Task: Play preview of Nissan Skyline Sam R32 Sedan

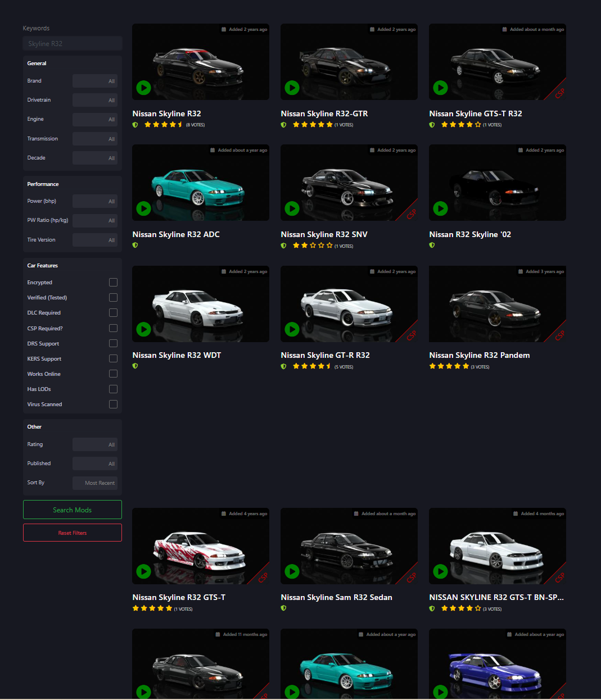Action: point(292,571)
